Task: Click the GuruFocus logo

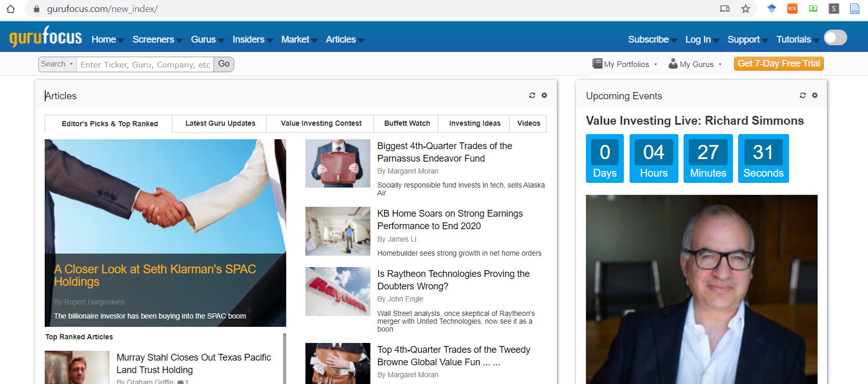Action: coord(46,37)
